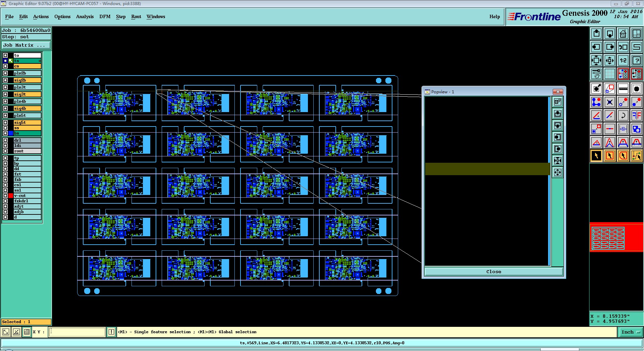
Task: Click the snap-to-grid icon in bottom bar
Action: (x=27, y=332)
